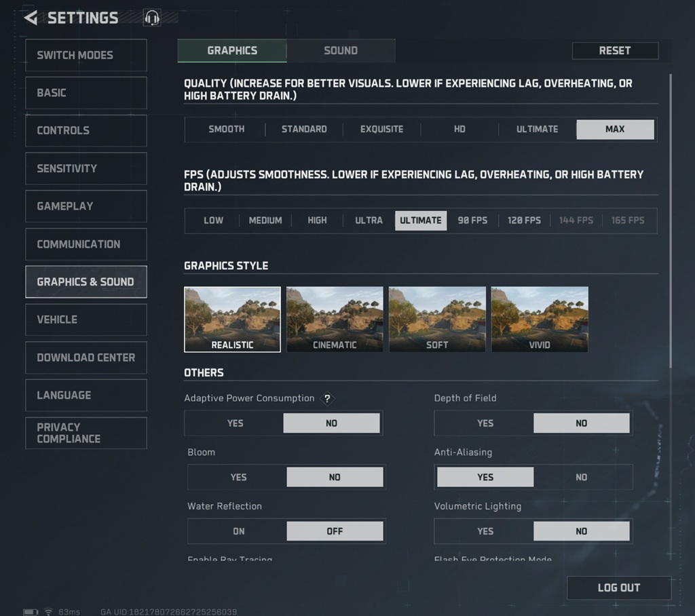Disable Anti-Aliasing by selecting No
Image resolution: width=695 pixels, height=616 pixels.
(582, 477)
